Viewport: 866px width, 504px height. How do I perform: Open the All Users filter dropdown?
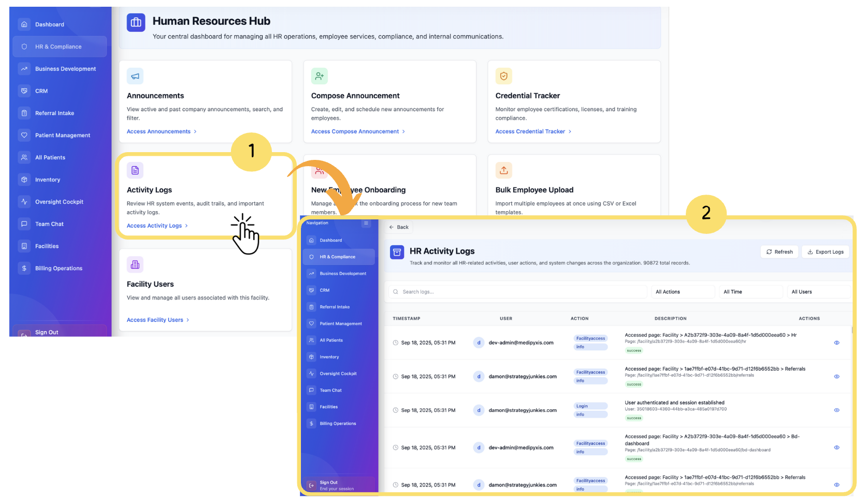(818, 292)
